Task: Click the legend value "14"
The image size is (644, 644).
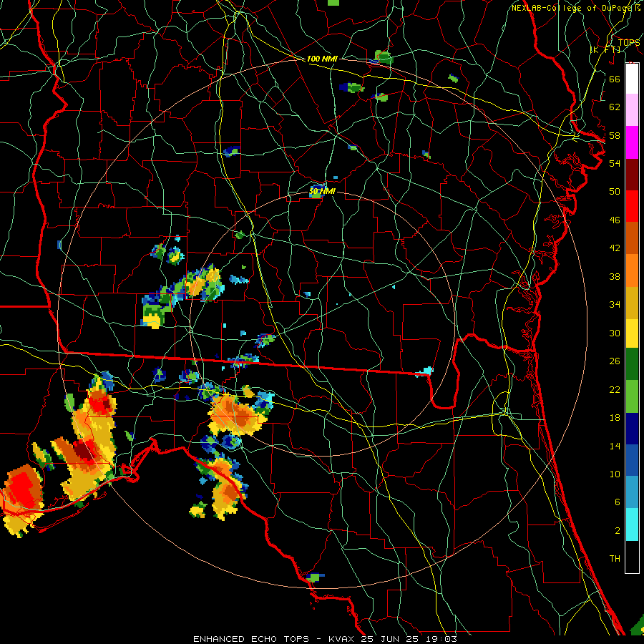Action: [615, 446]
